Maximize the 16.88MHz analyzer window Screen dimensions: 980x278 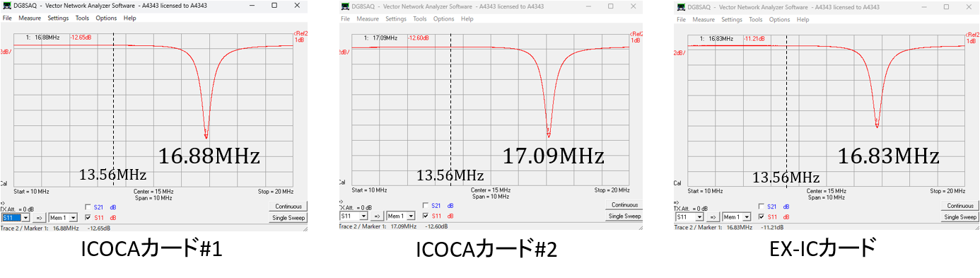tap(274, 6)
